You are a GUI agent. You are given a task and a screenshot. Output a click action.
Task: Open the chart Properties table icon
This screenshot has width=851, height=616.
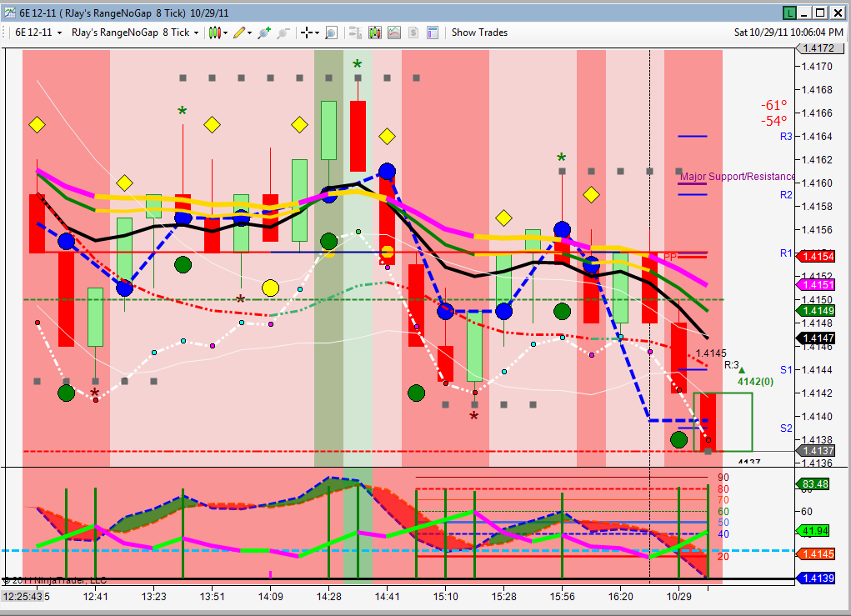(433, 33)
